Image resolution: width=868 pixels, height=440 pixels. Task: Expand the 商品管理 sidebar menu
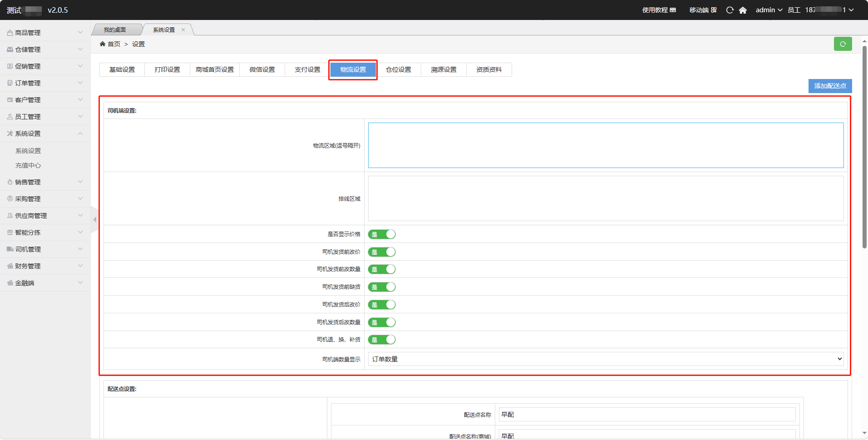pyautogui.click(x=44, y=33)
